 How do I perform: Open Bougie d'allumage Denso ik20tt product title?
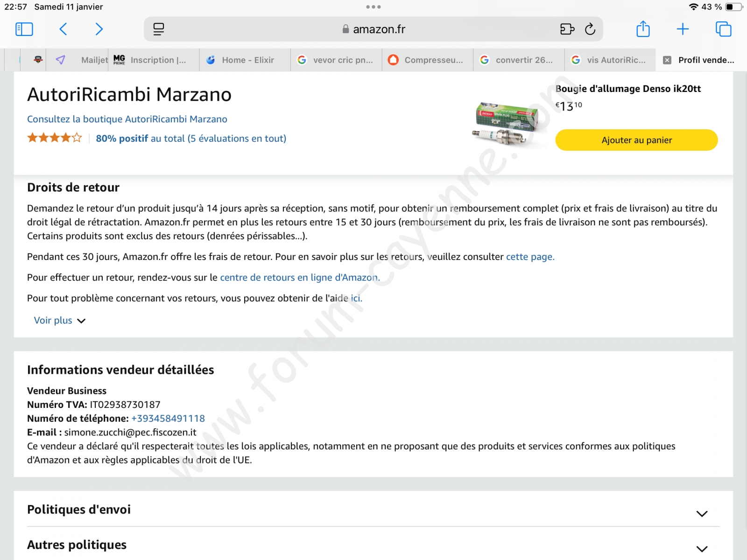point(628,89)
